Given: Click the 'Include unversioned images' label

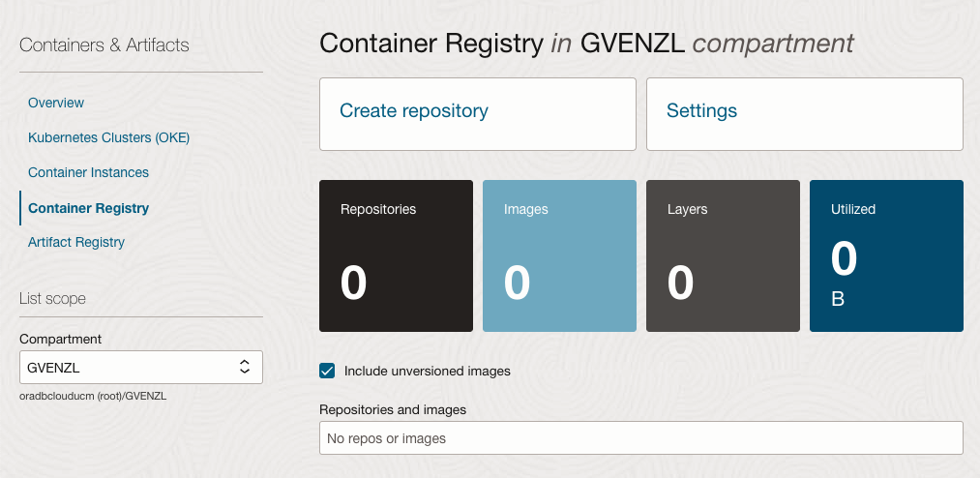Looking at the screenshot, I should [428, 372].
